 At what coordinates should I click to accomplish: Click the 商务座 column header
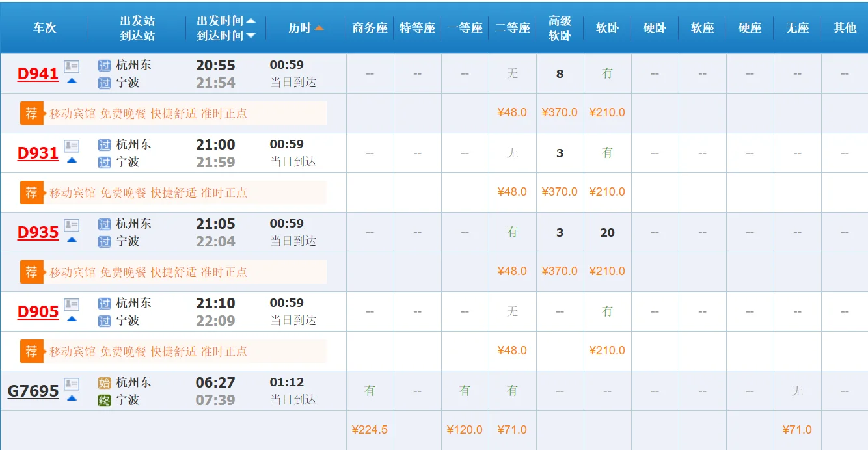[x=369, y=27]
